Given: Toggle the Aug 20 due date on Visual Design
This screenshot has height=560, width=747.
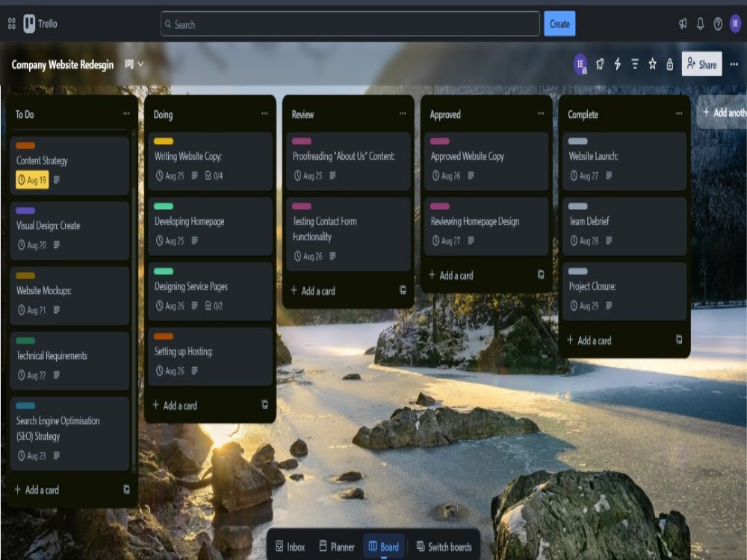Looking at the screenshot, I should pos(32,245).
